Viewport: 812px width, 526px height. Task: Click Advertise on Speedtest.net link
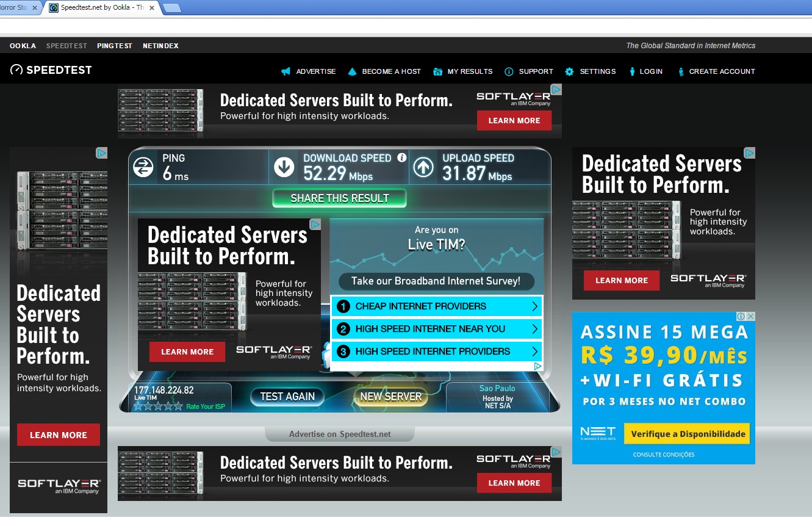340,434
